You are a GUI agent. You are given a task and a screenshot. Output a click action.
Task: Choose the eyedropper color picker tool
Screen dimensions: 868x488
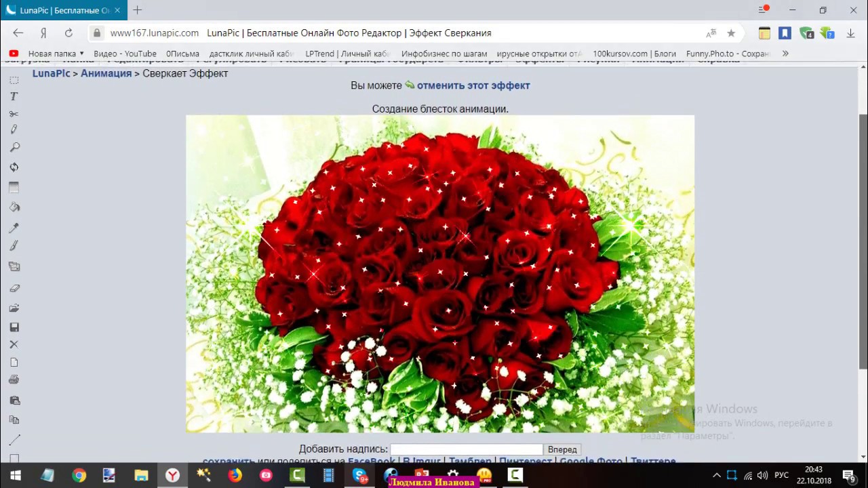click(14, 228)
